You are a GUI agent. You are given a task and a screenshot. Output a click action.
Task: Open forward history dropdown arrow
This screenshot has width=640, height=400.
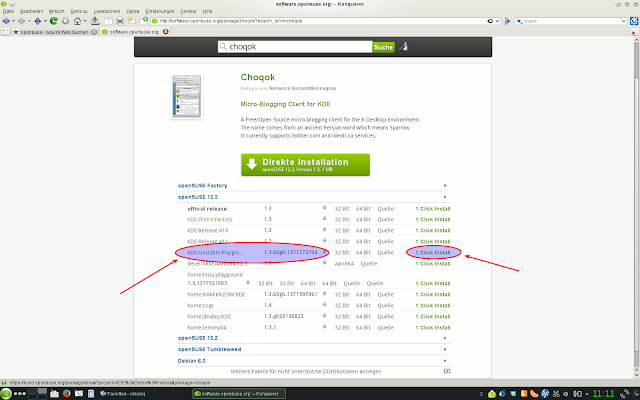[x=29, y=21]
